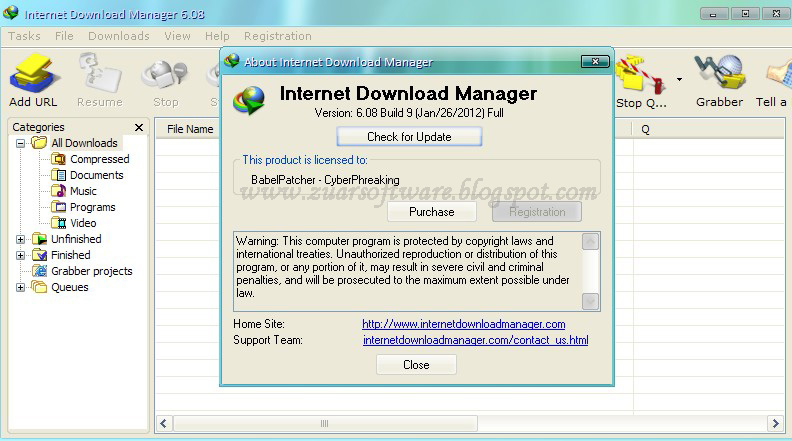Maximize the main IDM window
Screen dimensions: 792x441
point(745,14)
